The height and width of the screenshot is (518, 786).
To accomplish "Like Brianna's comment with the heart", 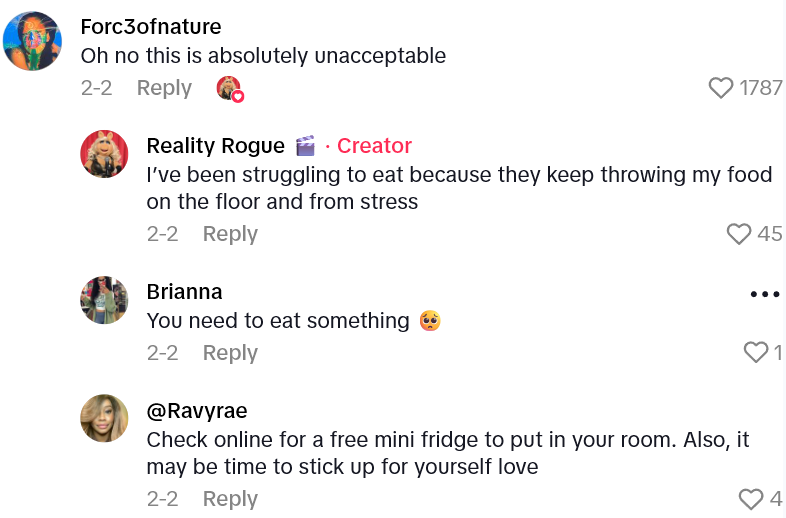I will pos(756,352).
